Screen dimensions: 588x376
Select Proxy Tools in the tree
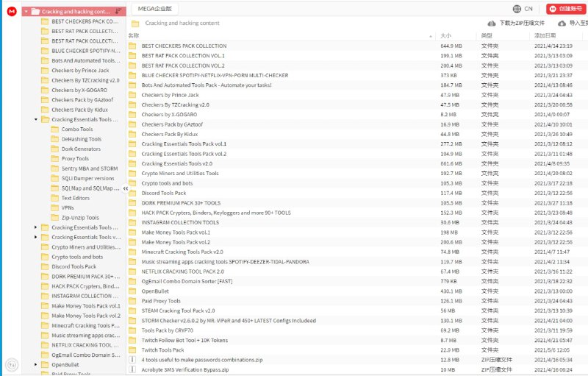point(75,158)
